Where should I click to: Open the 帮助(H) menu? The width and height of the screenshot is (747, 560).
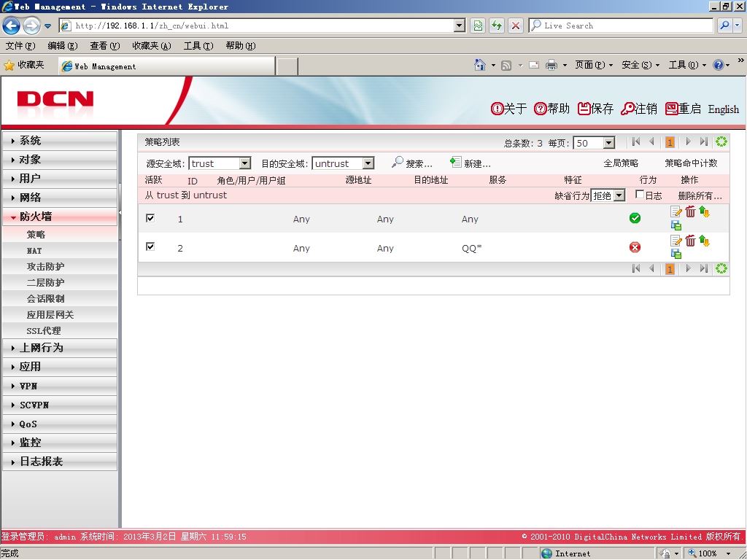[x=241, y=46]
